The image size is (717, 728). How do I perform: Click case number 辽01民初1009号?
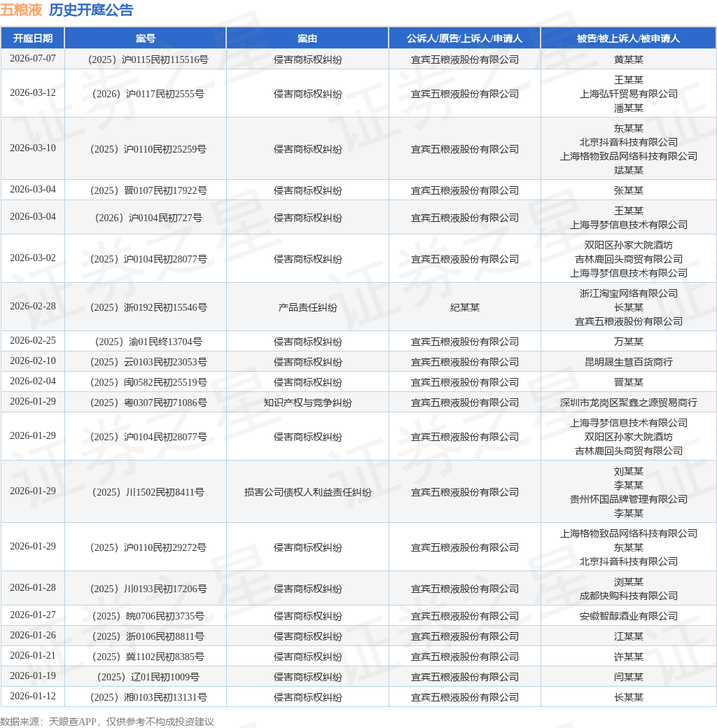pyautogui.click(x=148, y=677)
